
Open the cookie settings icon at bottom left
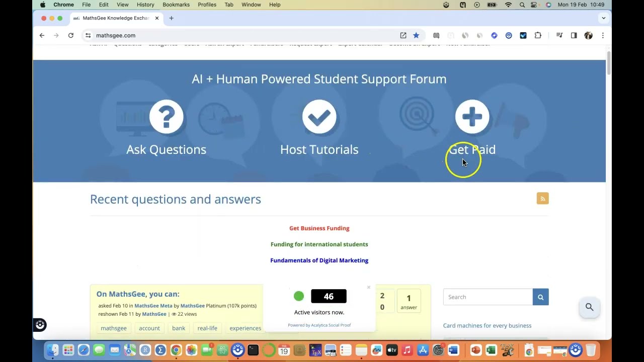(x=40, y=325)
